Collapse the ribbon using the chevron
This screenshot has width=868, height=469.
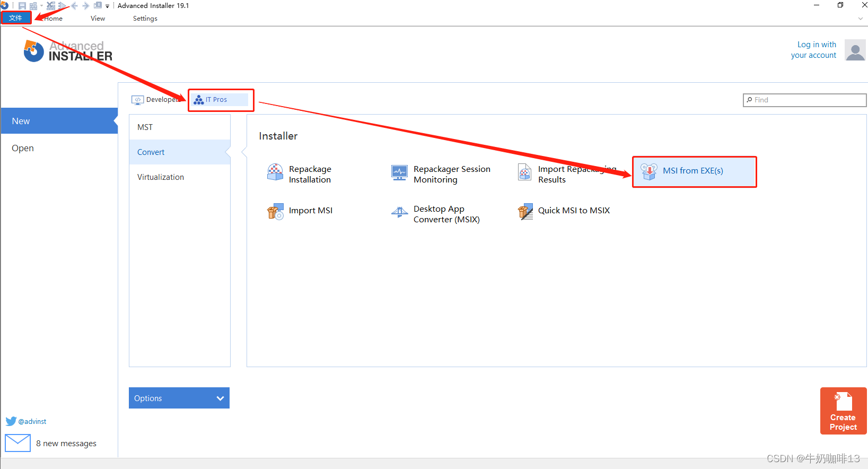coord(861,19)
